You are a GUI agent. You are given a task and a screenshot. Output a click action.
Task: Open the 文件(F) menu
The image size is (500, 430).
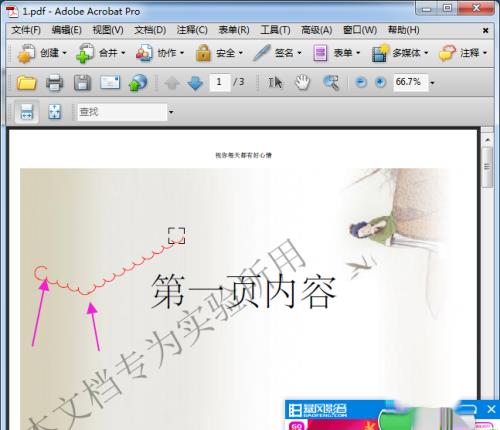[x=26, y=30]
